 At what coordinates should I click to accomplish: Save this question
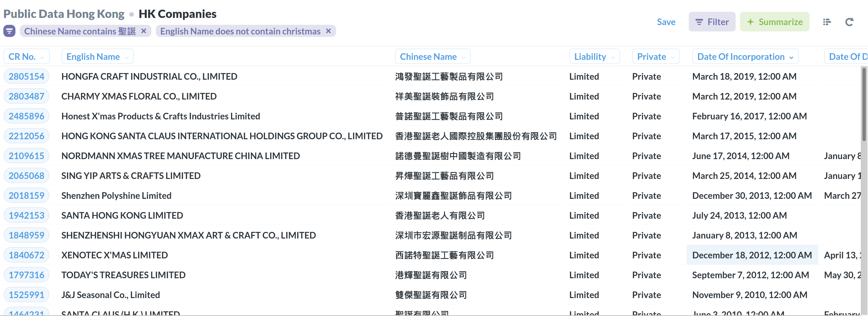(x=666, y=22)
